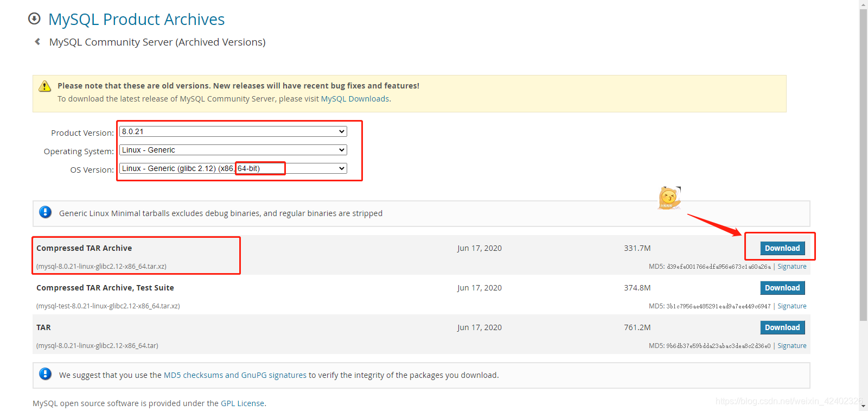The width and height of the screenshot is (868, 411).
Task: Click the scrollbar down arrow
Action: click(863, 407)
